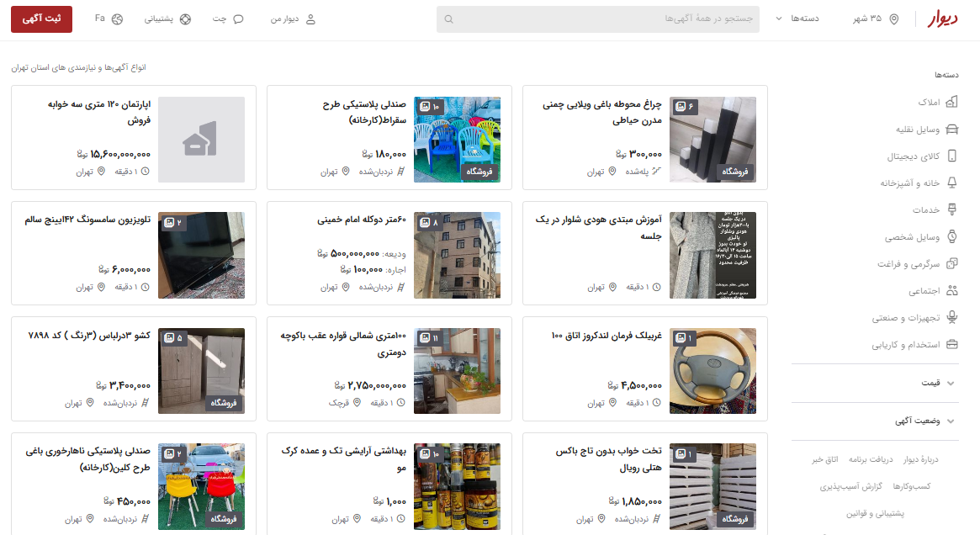Click the colorful plastic chairs thumbnail
Viewport: 980px width, 535px height.
(x=457, y=140)
